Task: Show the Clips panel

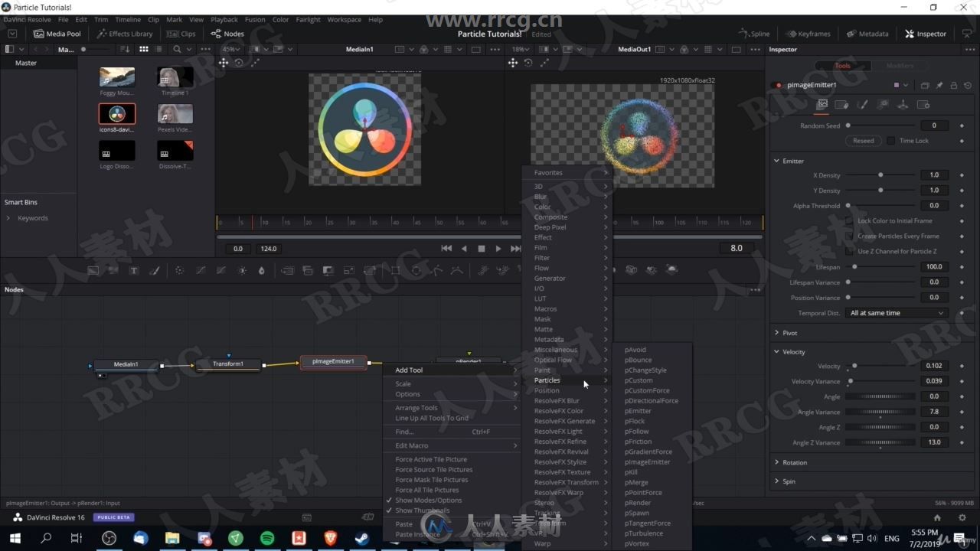Action: pyautogui.click(x=181, y=34)
